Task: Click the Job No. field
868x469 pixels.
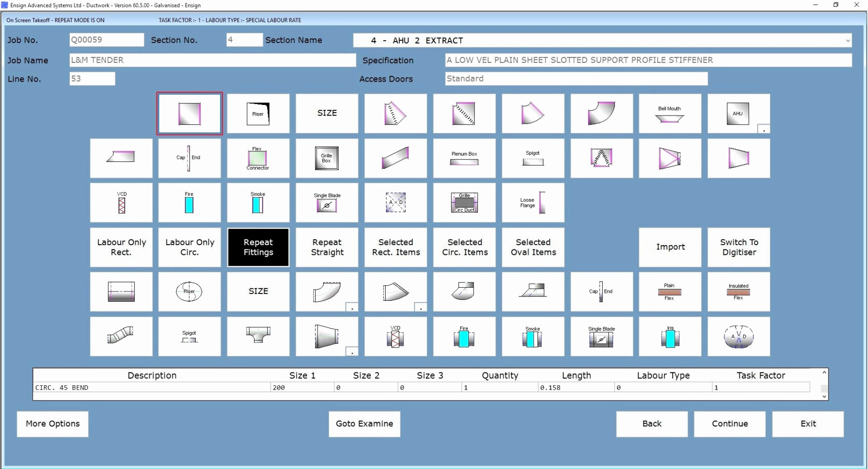Action: click(x=107, y=40)
